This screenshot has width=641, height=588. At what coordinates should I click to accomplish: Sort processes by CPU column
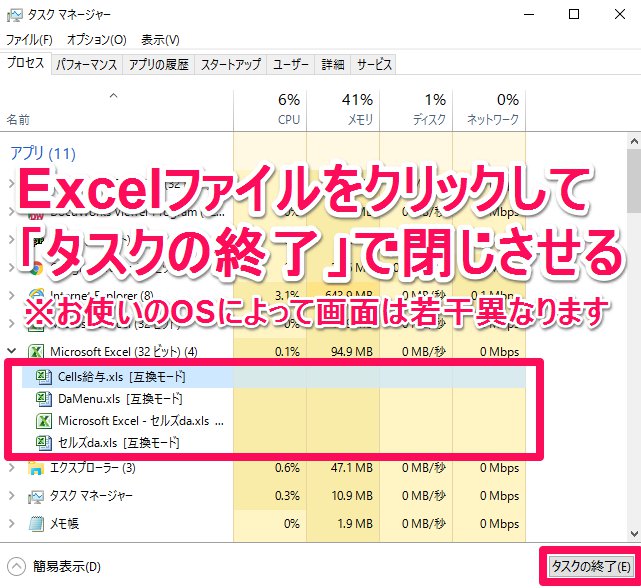pos(270,111)
